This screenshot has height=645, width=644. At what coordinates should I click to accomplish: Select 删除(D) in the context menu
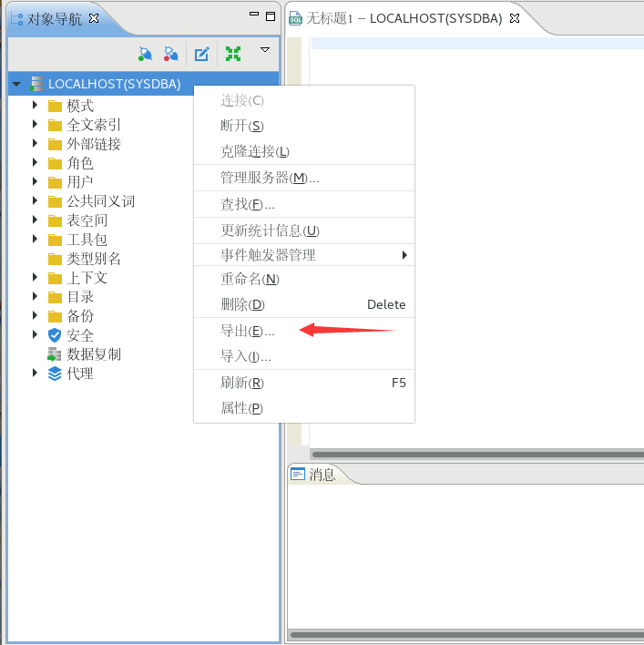304,304
